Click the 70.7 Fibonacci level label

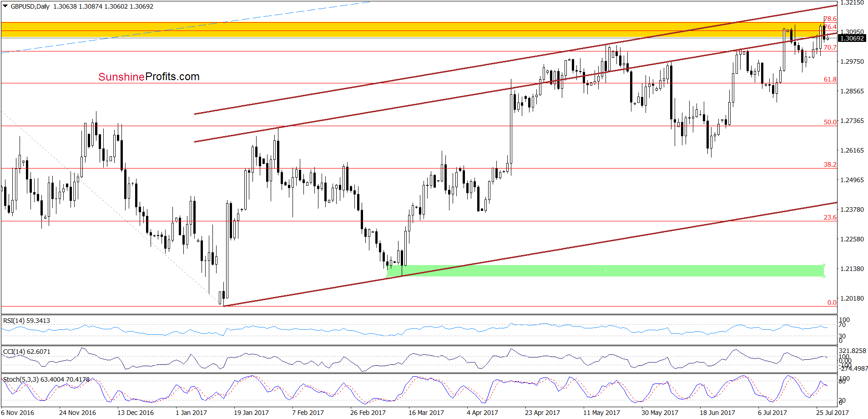click(x=830, y=47)
